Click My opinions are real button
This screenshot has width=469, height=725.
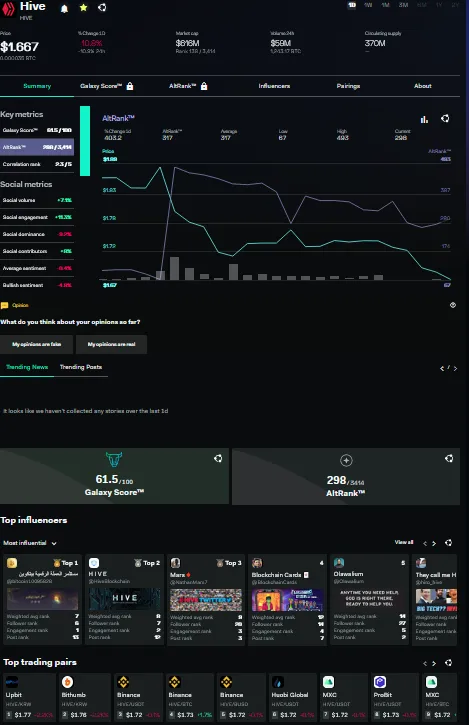point(111,344)
